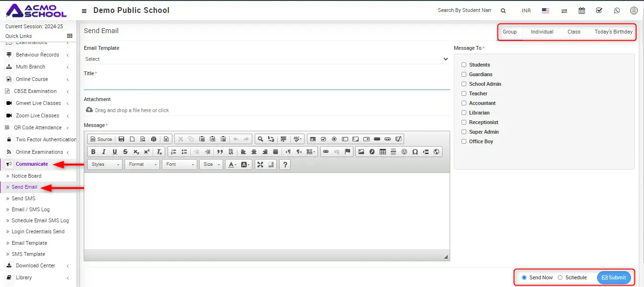The height and width of the screenshot is (287, 644).
Task: Open the Today's Birthday tab
Action: [613, 32]
